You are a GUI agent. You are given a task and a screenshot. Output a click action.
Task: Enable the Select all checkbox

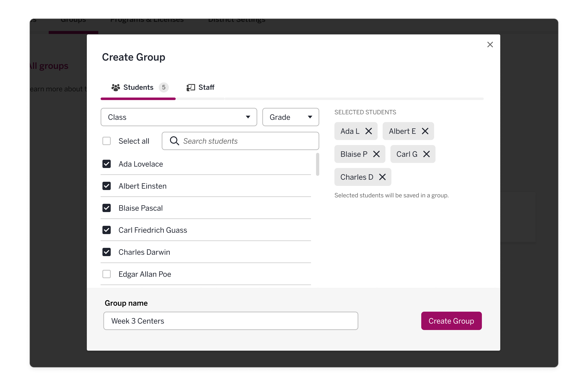(x=107, y=141)
